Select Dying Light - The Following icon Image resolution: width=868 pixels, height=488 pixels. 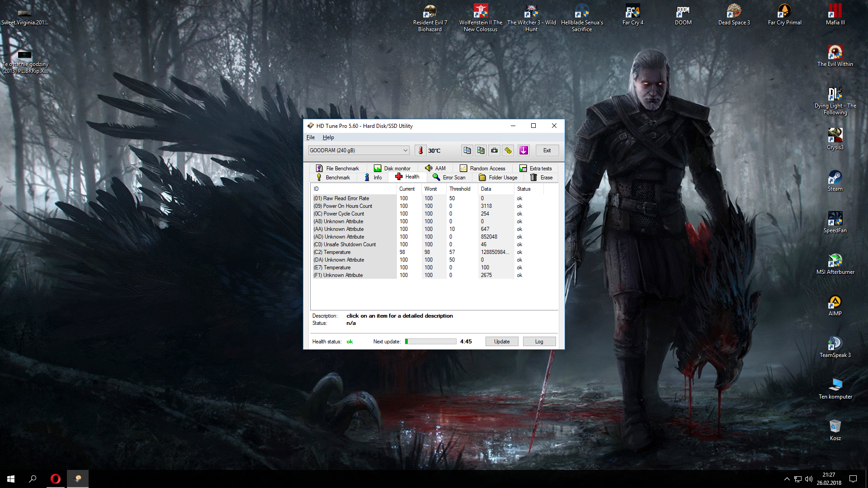coord(835,101)
